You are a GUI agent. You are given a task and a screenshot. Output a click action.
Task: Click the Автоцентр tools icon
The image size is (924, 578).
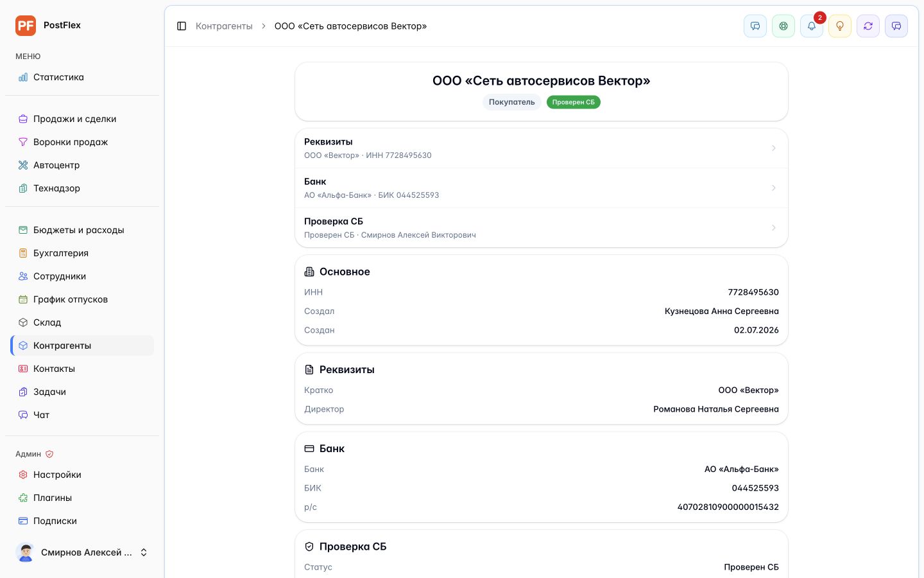tap(23, 165)
